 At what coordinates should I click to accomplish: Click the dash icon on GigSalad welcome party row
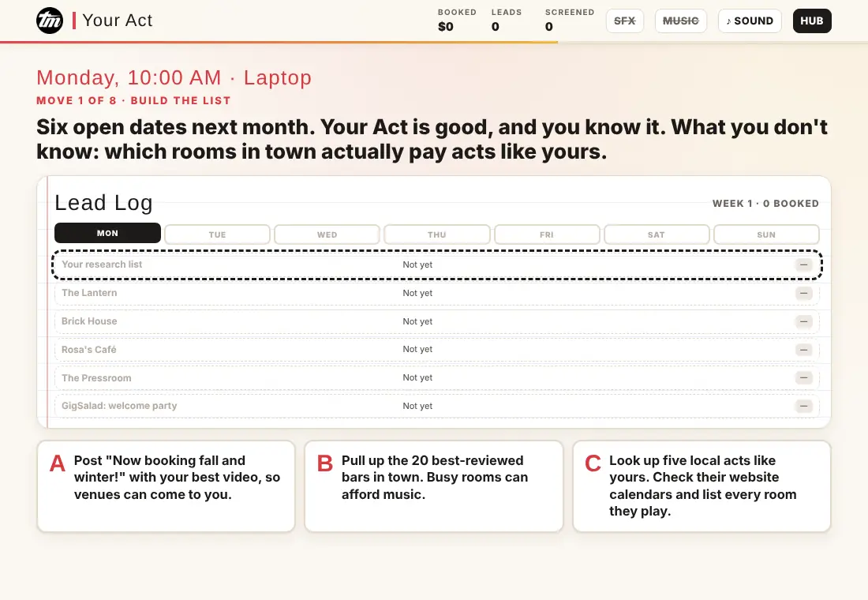coord(803,406)
